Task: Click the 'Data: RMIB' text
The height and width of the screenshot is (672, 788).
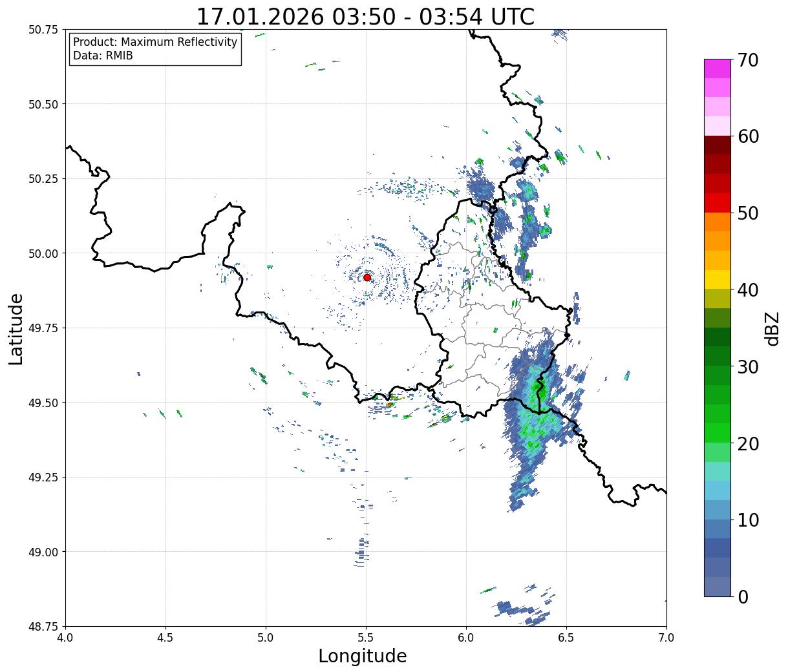Action: coord(103,56)
